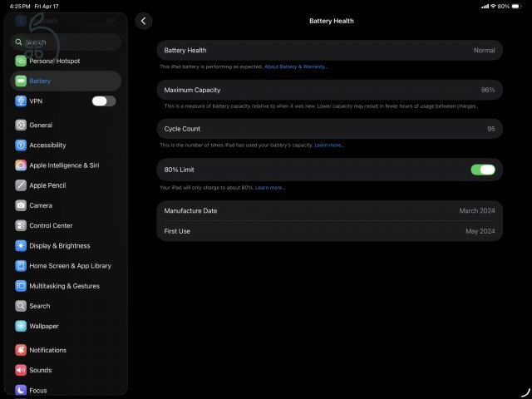This screenshot has width=532, height=399.
Task: Select Multitasking & Gestures label
Action: point(65,286)
